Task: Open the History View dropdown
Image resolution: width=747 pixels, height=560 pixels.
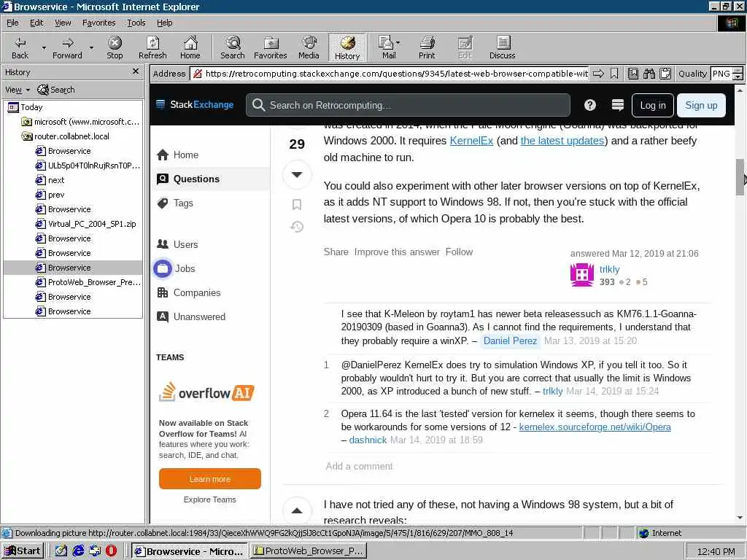Action: coord(18,90)
